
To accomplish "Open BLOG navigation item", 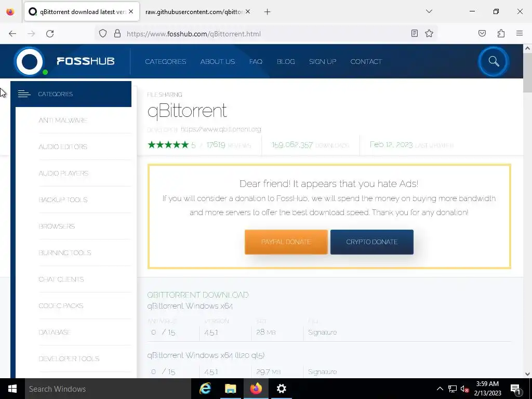I will click(286, 62).
